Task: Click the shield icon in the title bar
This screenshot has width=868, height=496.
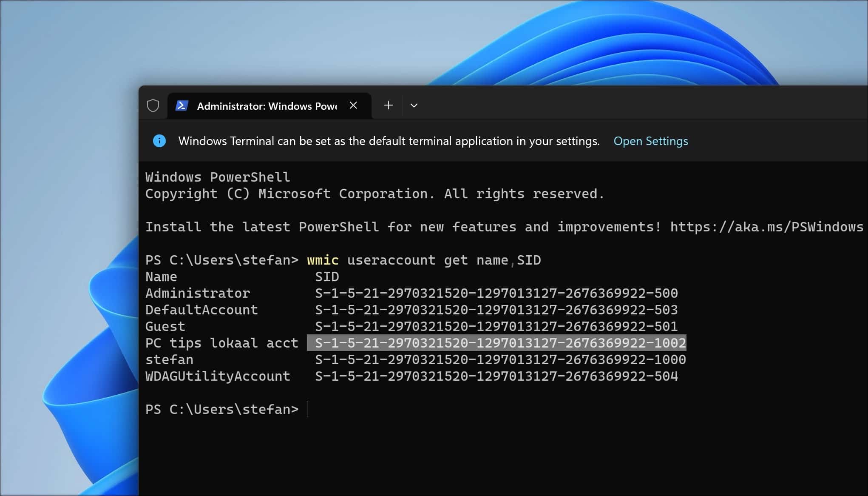Action: tap(153, 106)
